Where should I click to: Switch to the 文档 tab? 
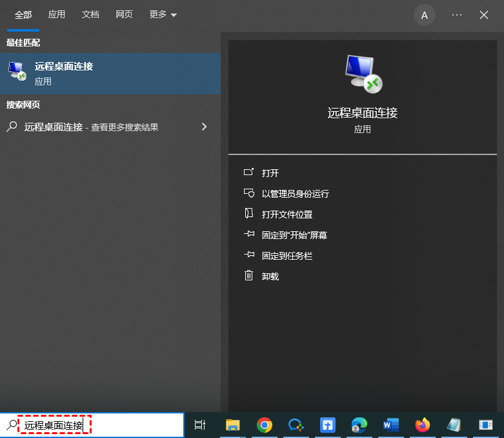[90, 15]
